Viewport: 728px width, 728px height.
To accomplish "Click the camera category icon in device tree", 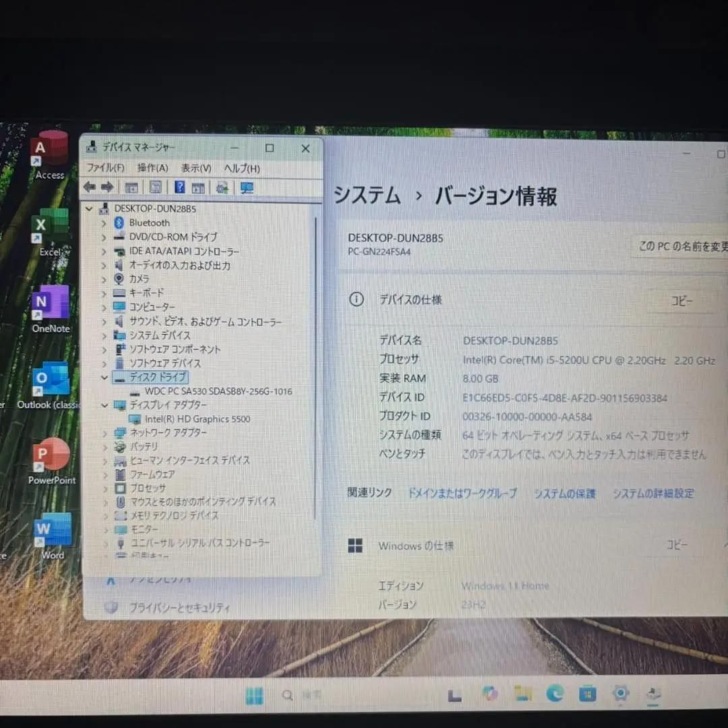I will (119, 278).
